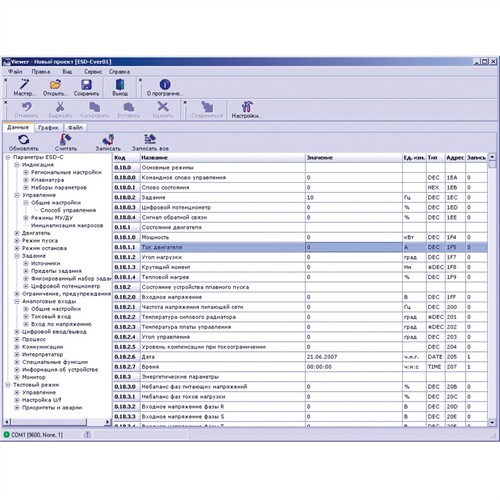Expand the Коммуникации tree node

(17, 347)
